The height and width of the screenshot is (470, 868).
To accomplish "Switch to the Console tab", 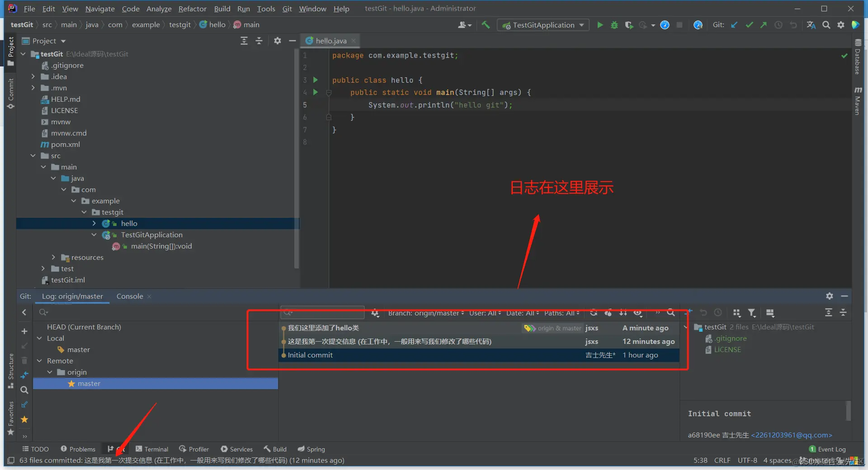I will [130, 296].
